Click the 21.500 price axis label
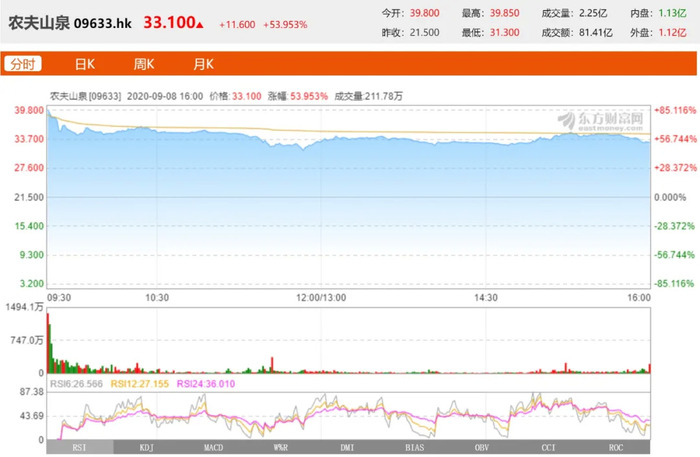The width and height of the screenshot is (700, 457). (29, 197)
